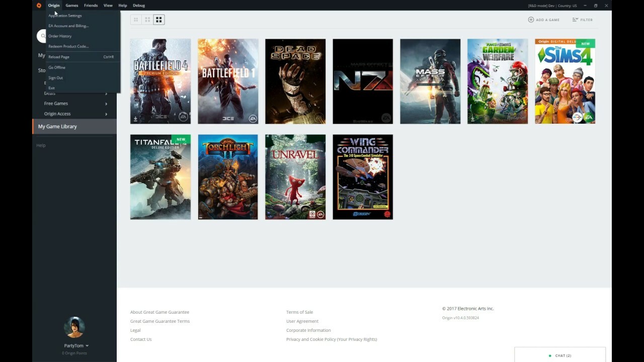
Task: Open Privacy and Cookie Policy link
Action: click(332, 339)
